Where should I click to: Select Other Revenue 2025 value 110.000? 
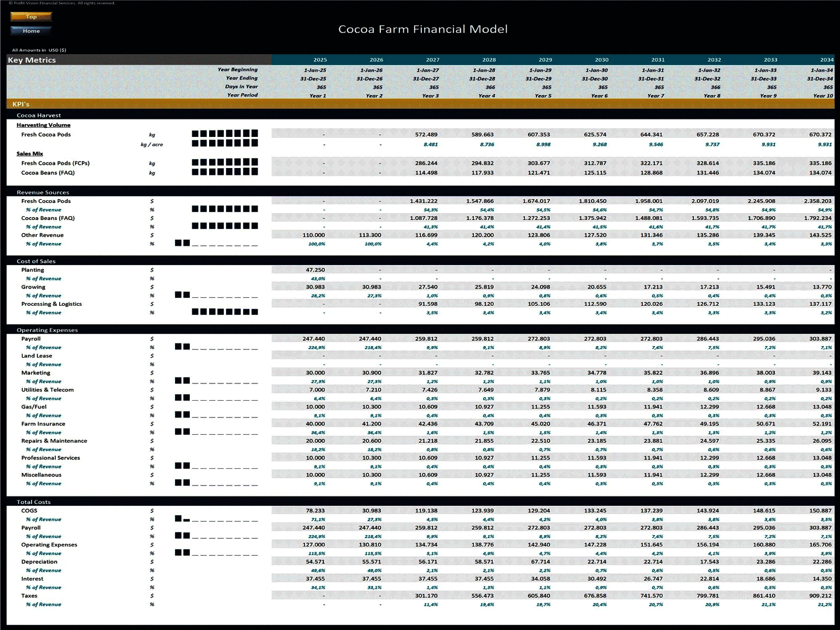[314, 235]
